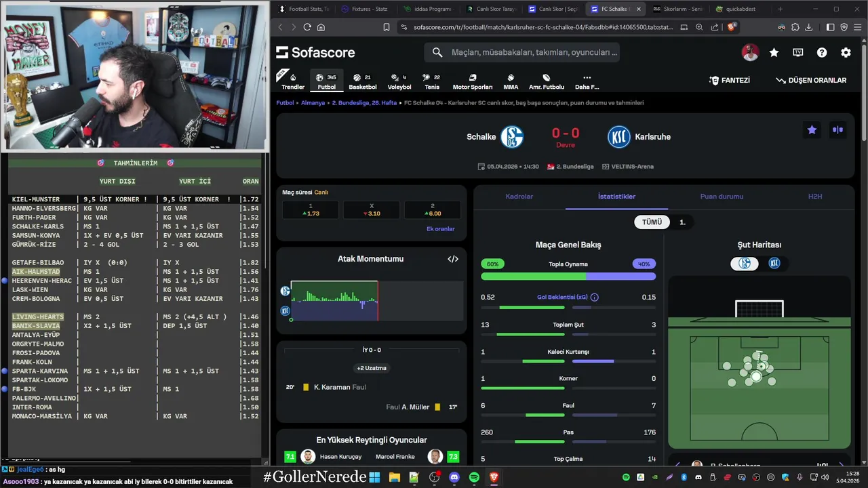This screenshot has width=868, height=488.
Task: Open the Motor Sporları category
Action: coord(473,81)
